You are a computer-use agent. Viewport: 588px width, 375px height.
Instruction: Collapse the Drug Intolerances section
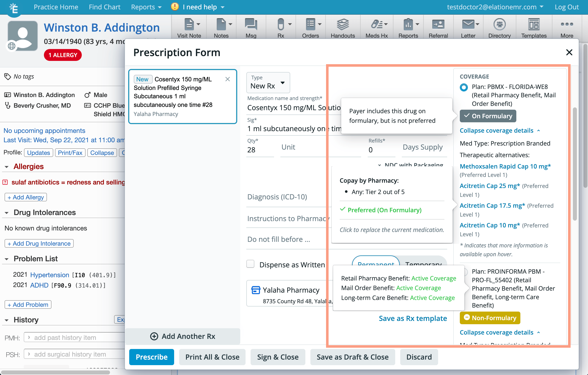coord(7,213)
